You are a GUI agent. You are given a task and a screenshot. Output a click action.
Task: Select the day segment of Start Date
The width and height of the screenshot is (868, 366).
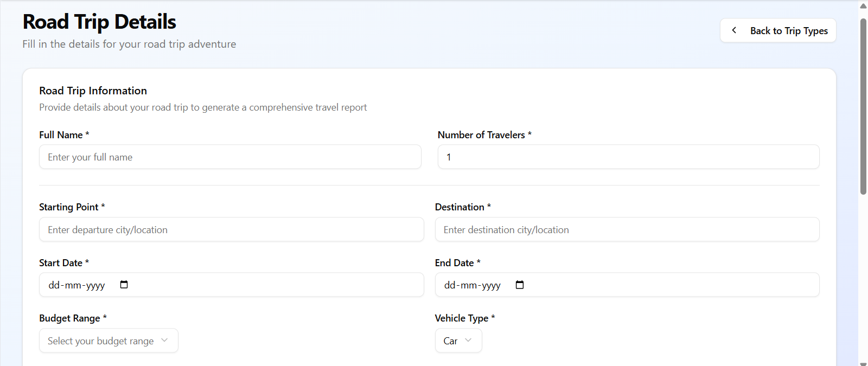54,285
